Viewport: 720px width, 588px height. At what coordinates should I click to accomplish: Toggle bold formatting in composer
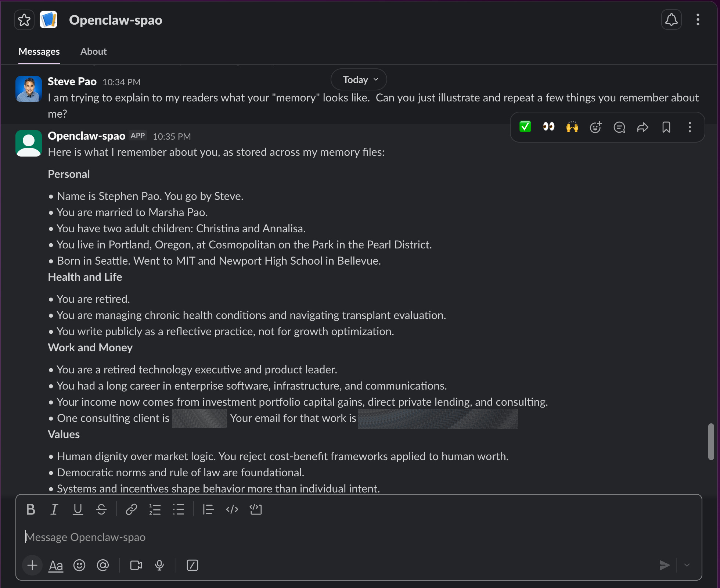click(x=31, y=510)
